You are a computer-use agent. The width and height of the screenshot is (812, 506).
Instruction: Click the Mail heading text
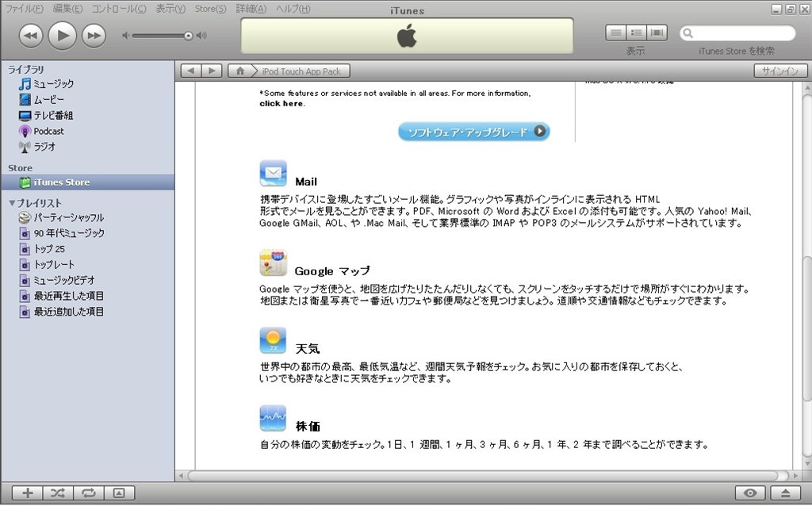306,182
